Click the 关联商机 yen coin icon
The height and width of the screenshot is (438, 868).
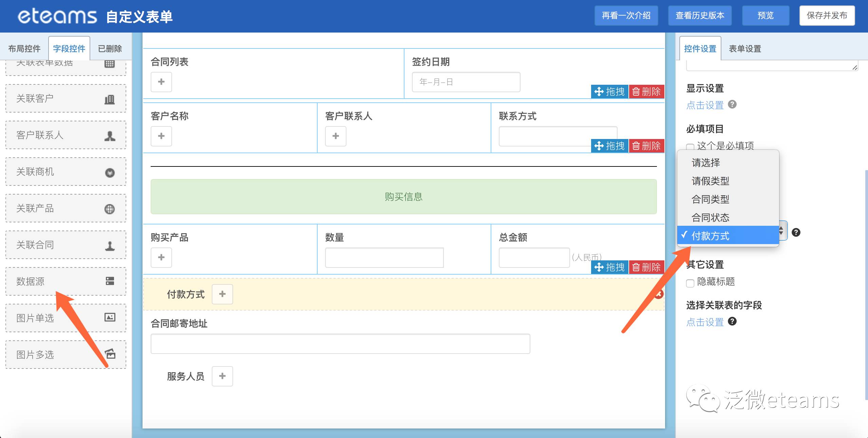109,173
